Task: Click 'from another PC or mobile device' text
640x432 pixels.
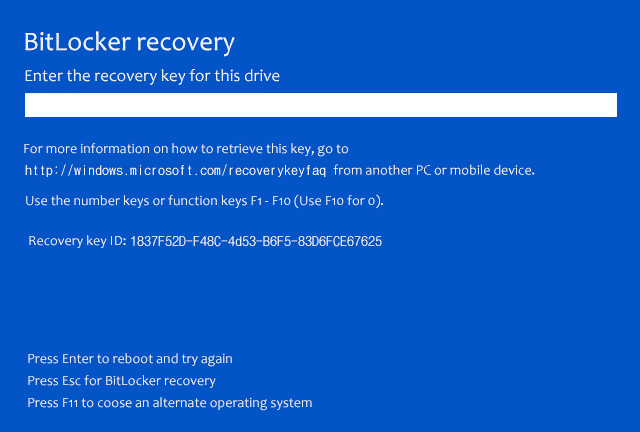Action: tap(435, 170)
